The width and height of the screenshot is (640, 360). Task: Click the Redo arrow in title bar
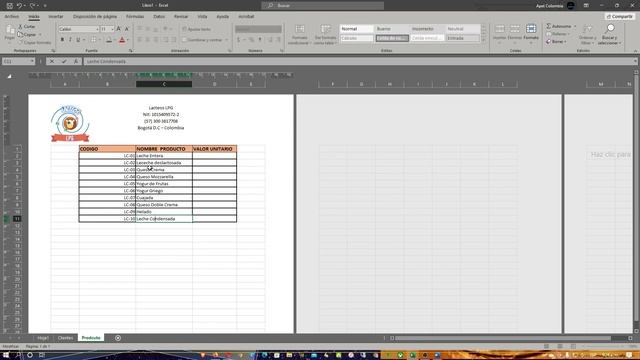coord(32,6)
